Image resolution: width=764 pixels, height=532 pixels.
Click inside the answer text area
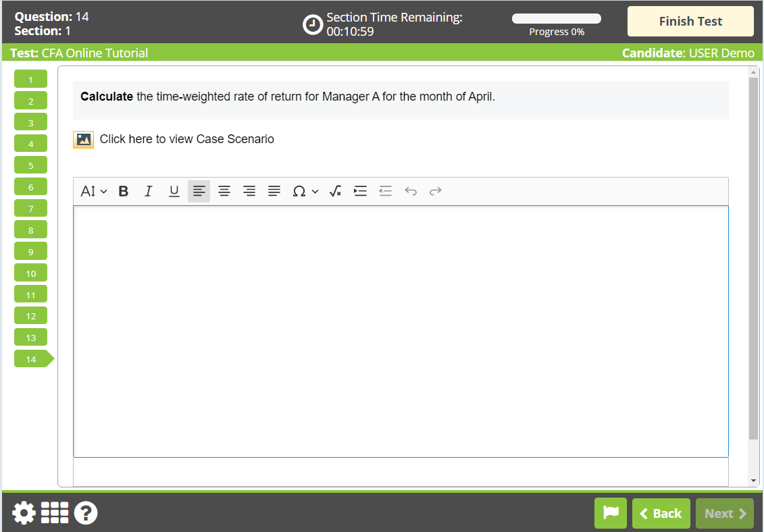pyautogui.click(x=401, y=331)
